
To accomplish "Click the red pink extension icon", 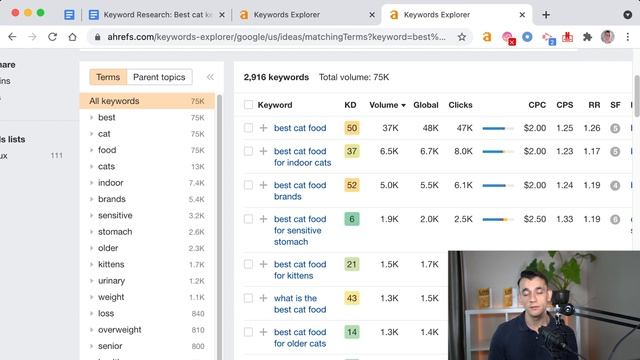I will point(507,38).
